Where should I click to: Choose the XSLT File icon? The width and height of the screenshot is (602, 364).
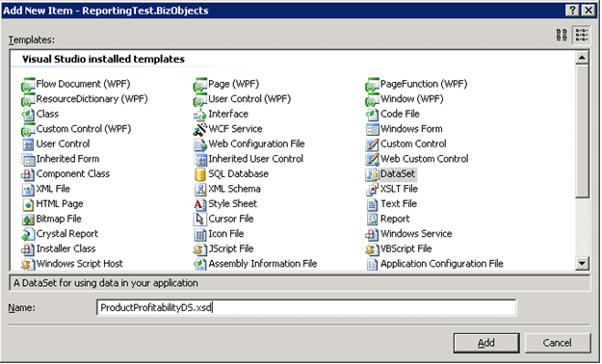[372, 190]
